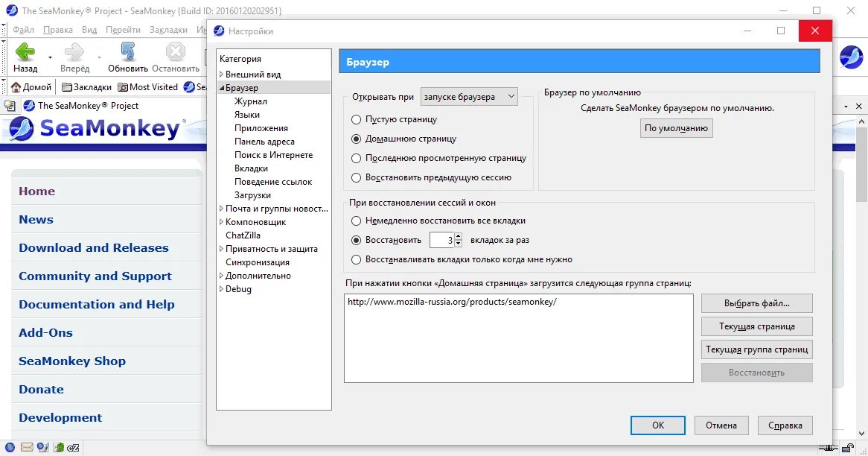The height and width of the screenshot is (456, 868).
Task: Click the Forward arrow icon in toolbar
Action: click(74, 52)
